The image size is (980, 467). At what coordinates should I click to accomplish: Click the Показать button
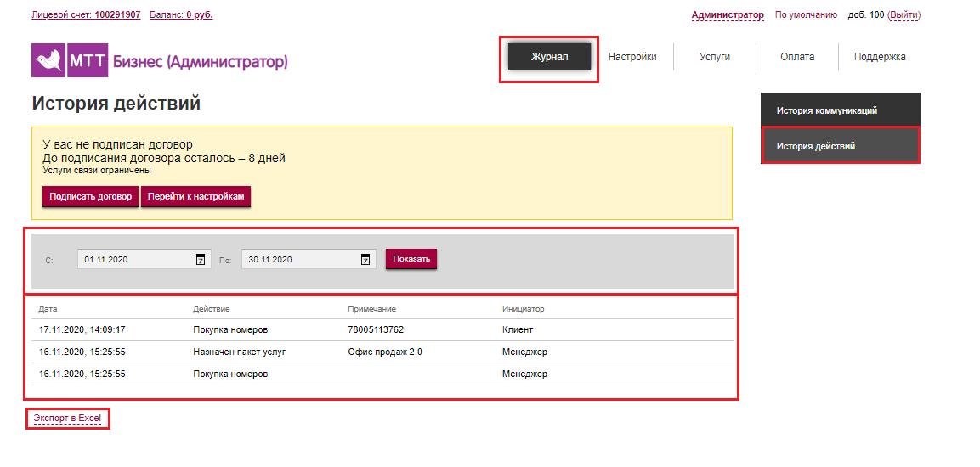(411, 259)
